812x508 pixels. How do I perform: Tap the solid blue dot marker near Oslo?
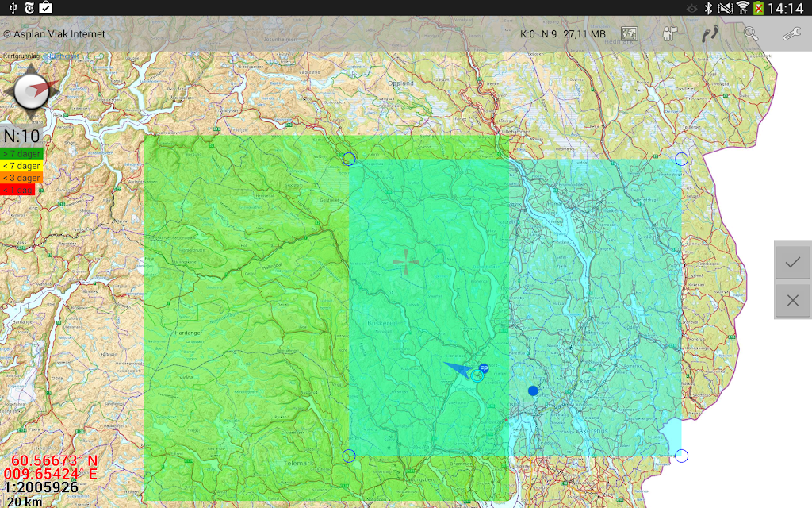(x=533, y=391)
